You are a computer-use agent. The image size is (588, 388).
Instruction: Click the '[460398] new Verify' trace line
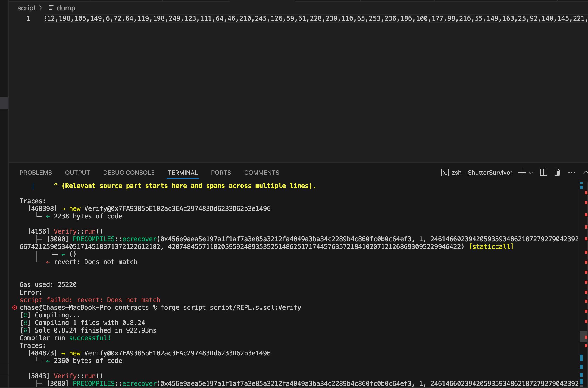click(x=149, y=209)
